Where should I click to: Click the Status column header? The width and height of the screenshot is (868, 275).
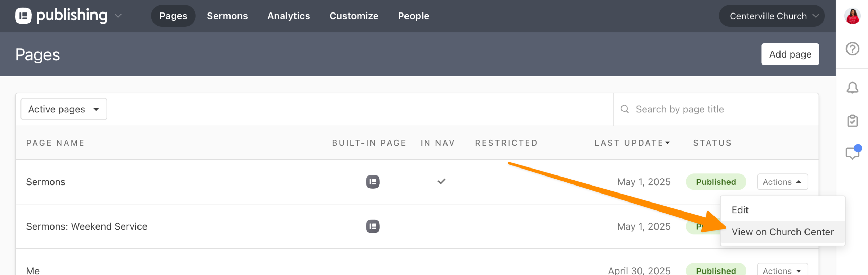(x=712, y=143)
